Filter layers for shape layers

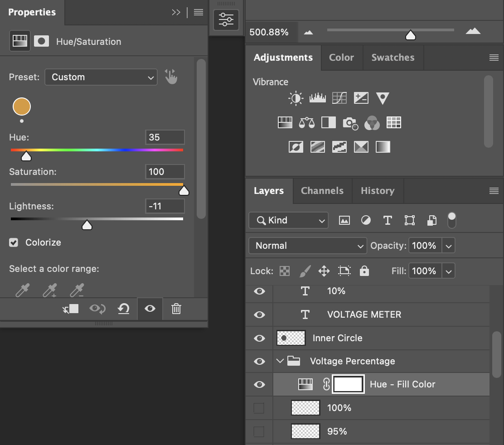point(410,220)
